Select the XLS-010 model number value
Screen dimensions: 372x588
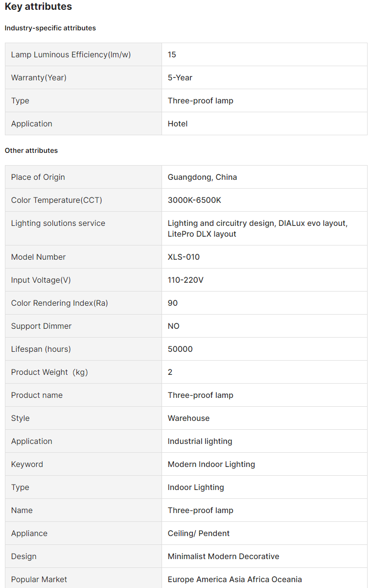coord(184,257)
